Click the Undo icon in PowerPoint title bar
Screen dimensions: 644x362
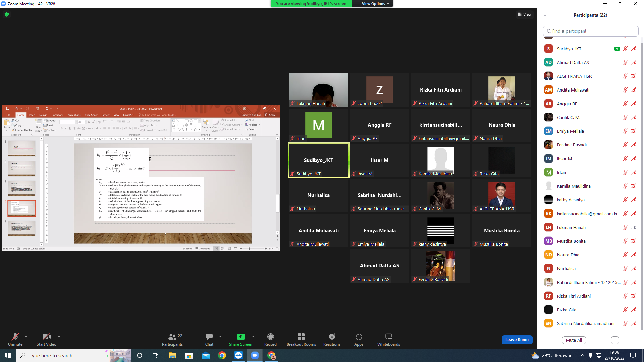pos(16,109)
